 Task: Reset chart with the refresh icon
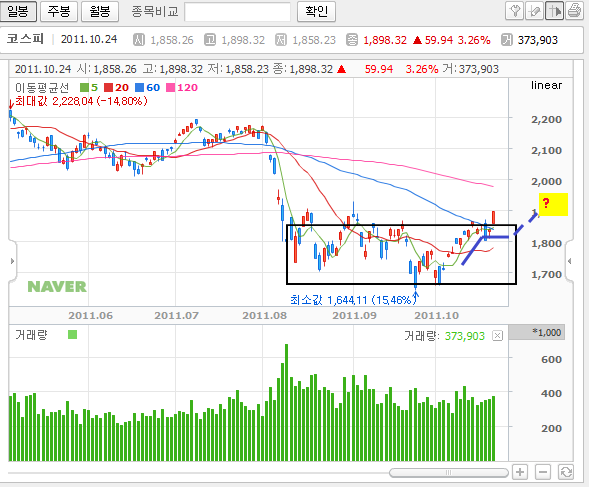(566, 472)
